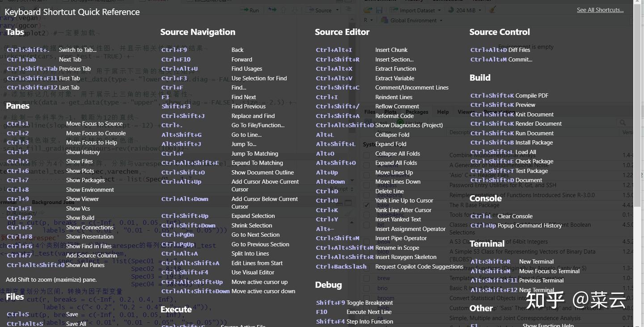This screenshot has width=644, height=327.
Task: Click the memory usage pie icon
Action: [x=450, y=10]
